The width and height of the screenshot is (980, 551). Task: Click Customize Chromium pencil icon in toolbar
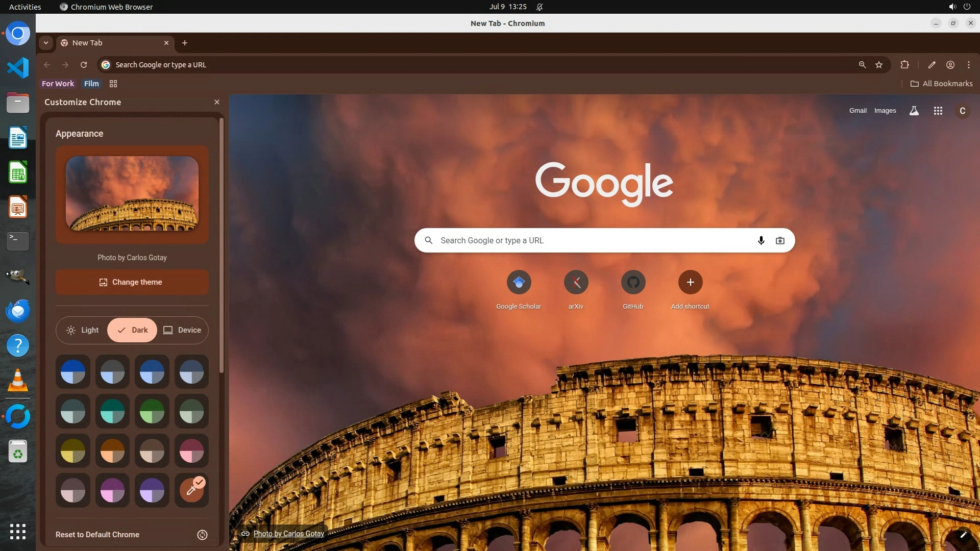point(932,65)
